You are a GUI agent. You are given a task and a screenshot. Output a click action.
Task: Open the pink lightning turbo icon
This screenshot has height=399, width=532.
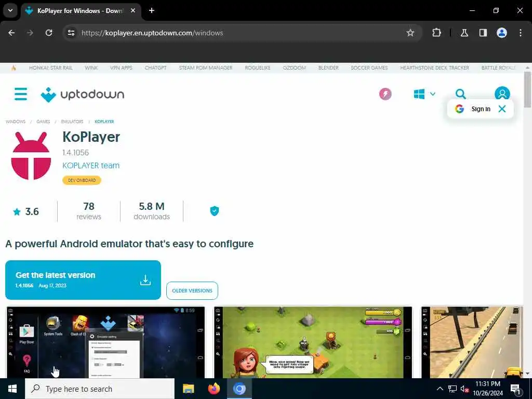tap(385, 94)
